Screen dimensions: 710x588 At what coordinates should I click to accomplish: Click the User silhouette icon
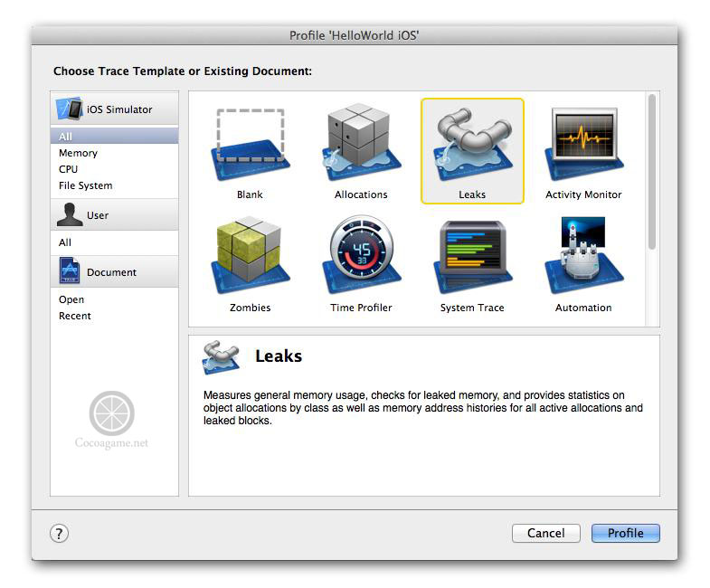pyautogui.click(x=70, y=214)
